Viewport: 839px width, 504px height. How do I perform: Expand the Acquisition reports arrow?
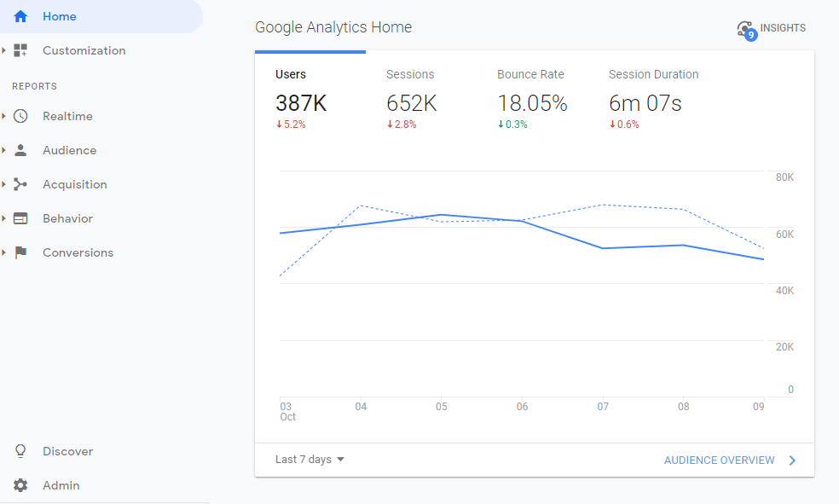[x=4, y=184]
